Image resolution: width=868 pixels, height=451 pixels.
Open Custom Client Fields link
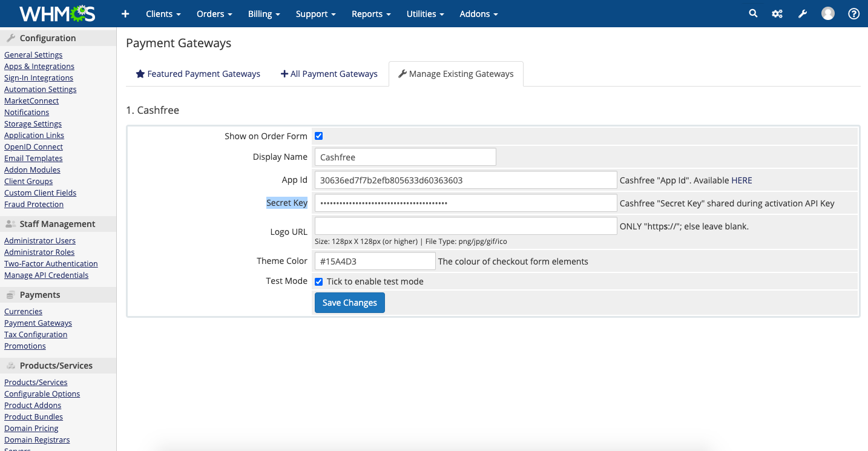41,193
